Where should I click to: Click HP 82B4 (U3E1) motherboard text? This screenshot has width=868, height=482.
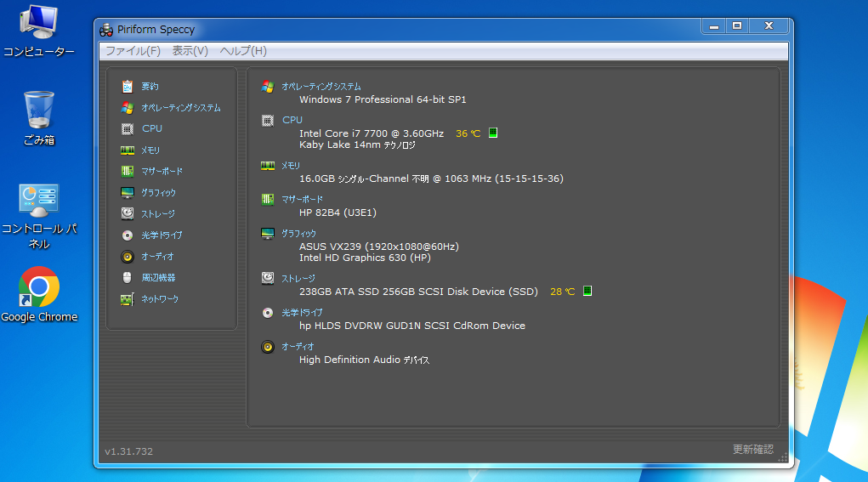tap(338, 213)
